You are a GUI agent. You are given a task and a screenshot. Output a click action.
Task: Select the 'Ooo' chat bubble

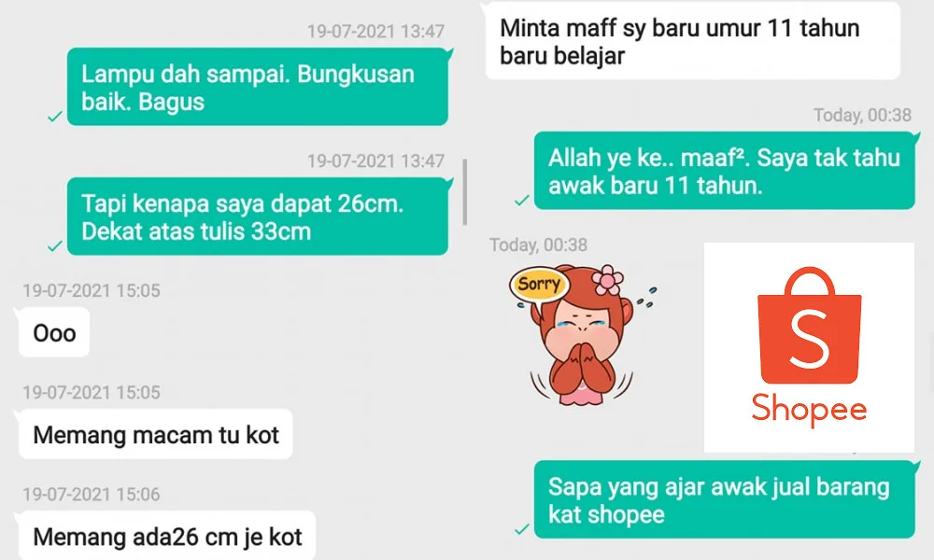pyautogui.click(x=54, y=332)
